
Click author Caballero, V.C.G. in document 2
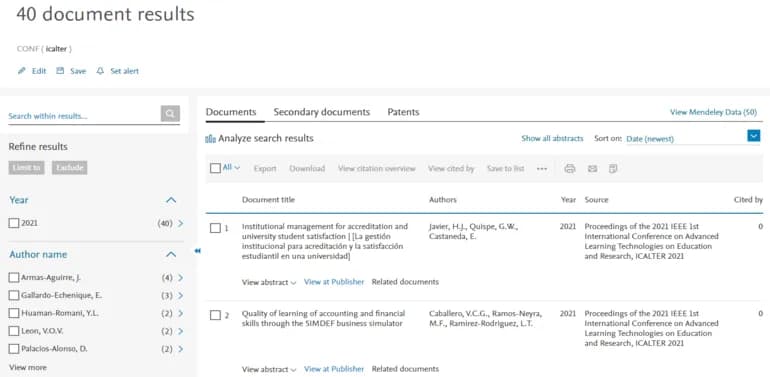tap(458, 314)
